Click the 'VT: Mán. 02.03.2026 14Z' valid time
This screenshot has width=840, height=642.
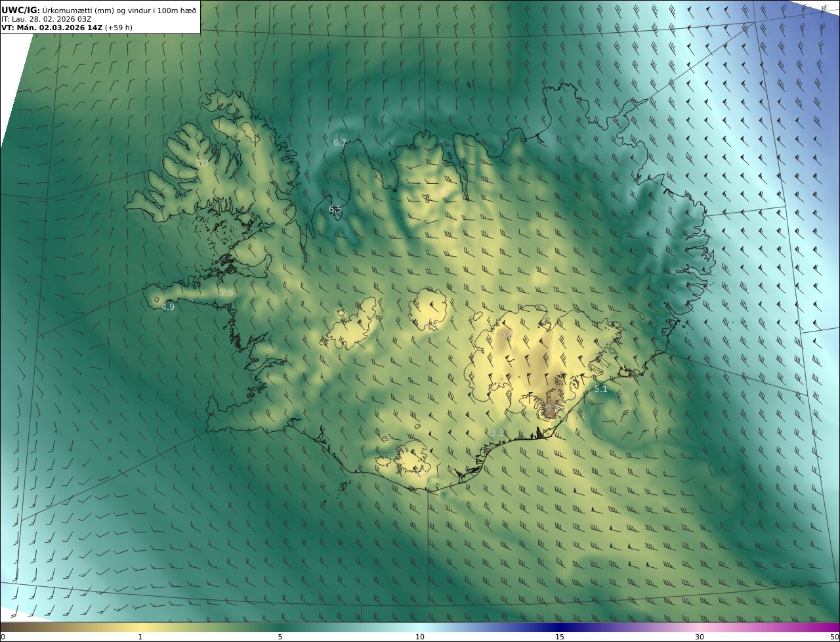(51, 28)
